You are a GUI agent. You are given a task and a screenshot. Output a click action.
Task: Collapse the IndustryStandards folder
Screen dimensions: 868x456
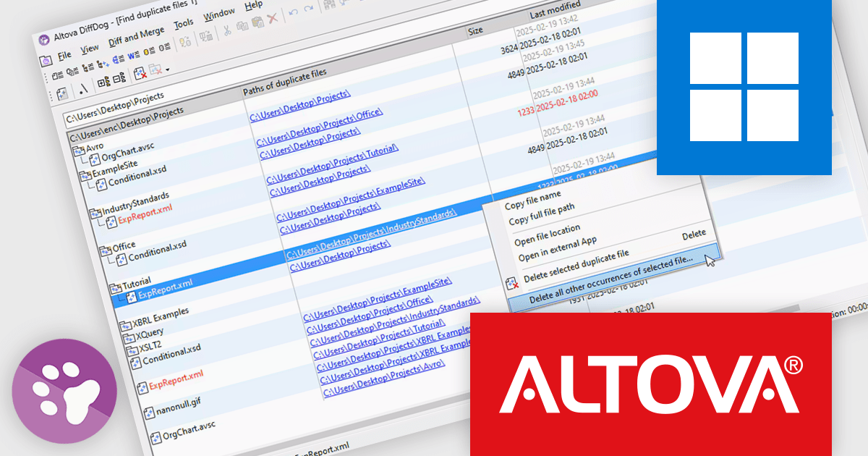95,213
